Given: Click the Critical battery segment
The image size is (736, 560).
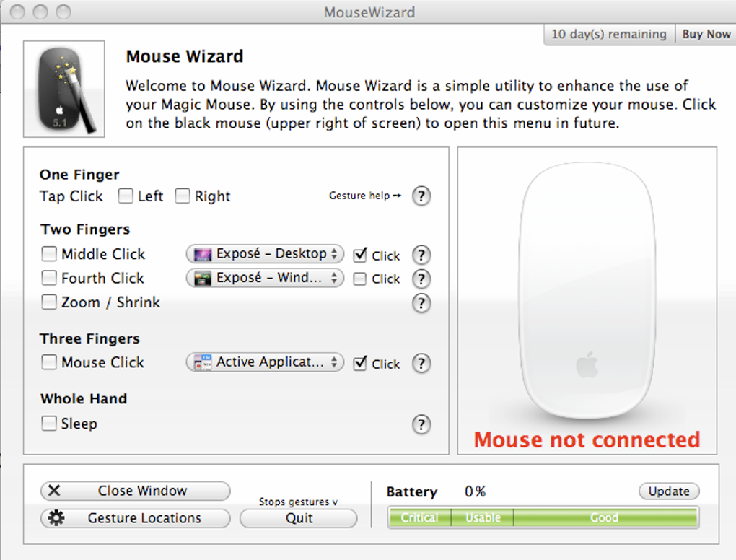Looking at the screenshot, I should [419, 517].
